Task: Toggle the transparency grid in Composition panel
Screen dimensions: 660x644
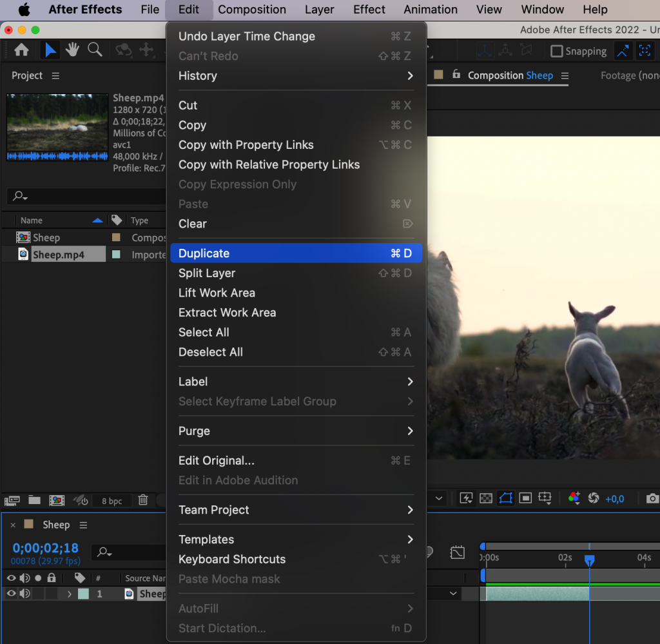Action: (485, 498)
